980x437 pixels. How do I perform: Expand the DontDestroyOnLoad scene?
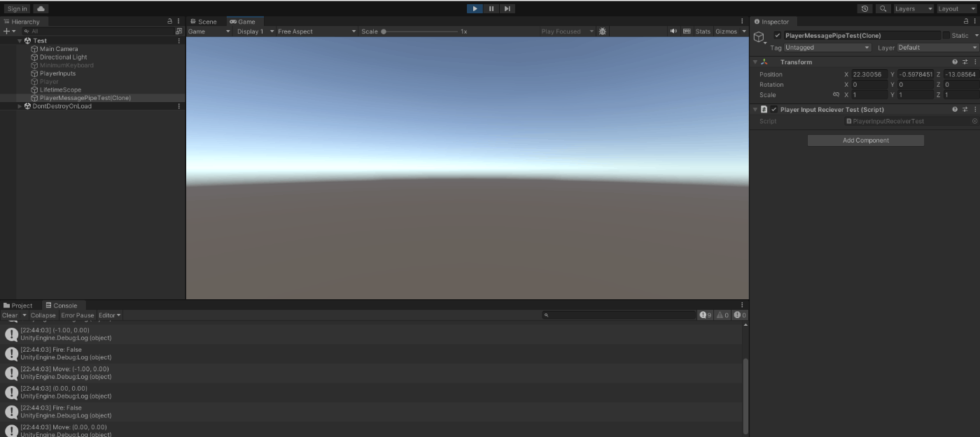pyautogui.click(x=20, y=106)
